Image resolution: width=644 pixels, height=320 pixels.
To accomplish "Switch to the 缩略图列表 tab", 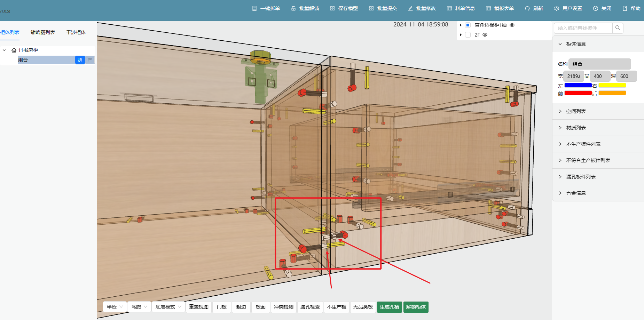I will 42,32.
